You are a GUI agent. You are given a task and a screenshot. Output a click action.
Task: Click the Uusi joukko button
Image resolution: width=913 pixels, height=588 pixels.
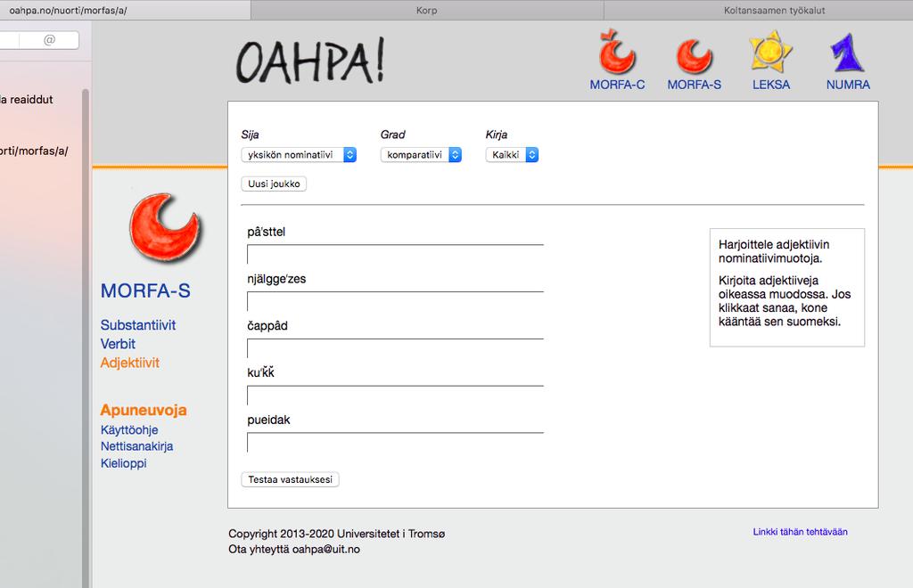(x=274, y=184)
